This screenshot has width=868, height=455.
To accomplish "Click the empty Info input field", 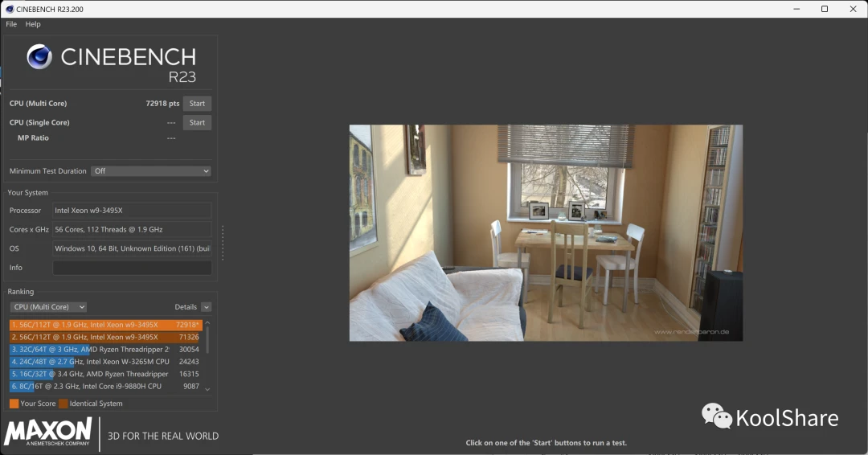I will [132, 268].
